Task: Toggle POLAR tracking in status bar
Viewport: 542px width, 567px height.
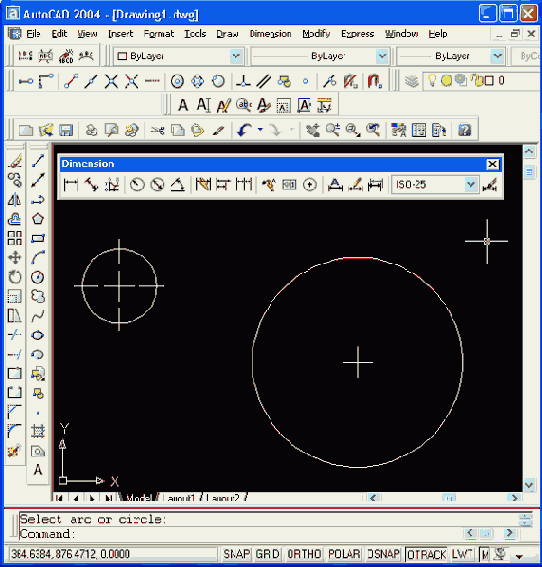Action: click(344, 554)
